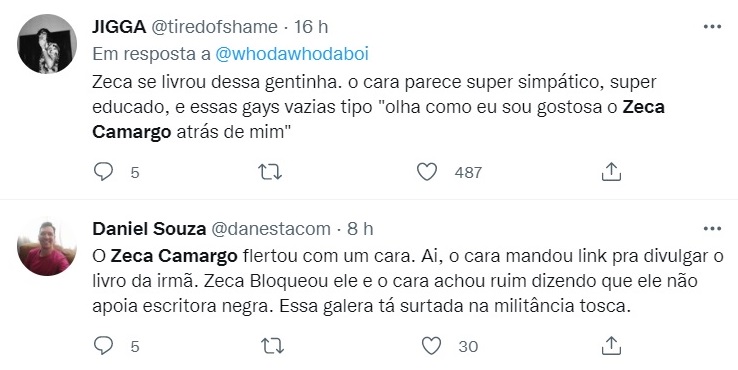Share JIGGA's tweet
The height and width of the screenshot is (370, 738).
[x=611, y=172]
